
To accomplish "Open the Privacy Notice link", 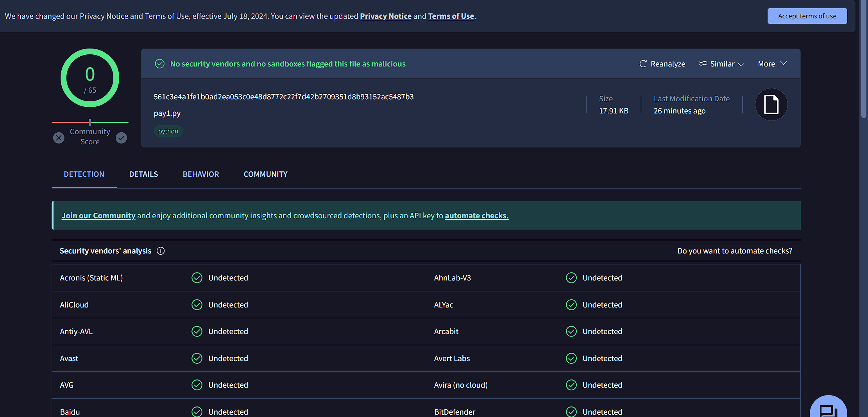I will pyautogui.click(x=385, y=16).
